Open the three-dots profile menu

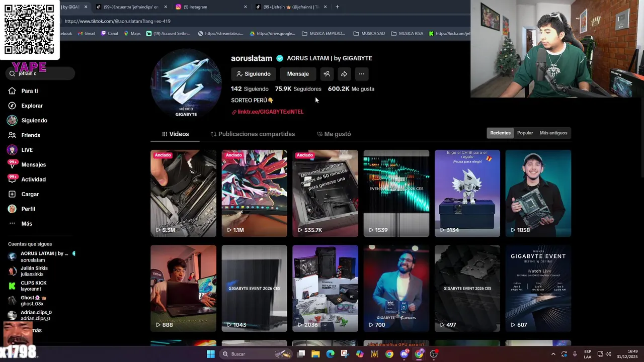(x=361, y=74)
